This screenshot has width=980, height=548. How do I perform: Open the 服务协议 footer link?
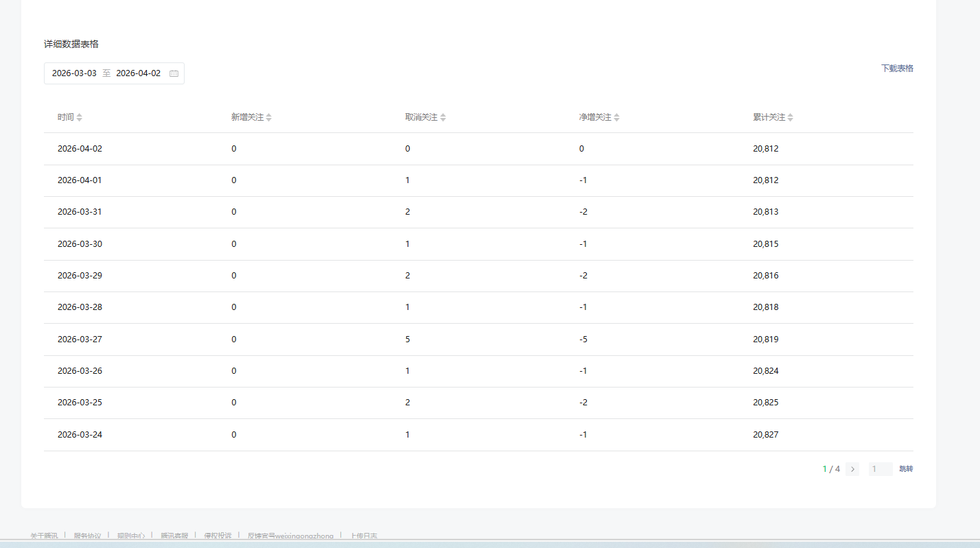click(x=87, y=536)
